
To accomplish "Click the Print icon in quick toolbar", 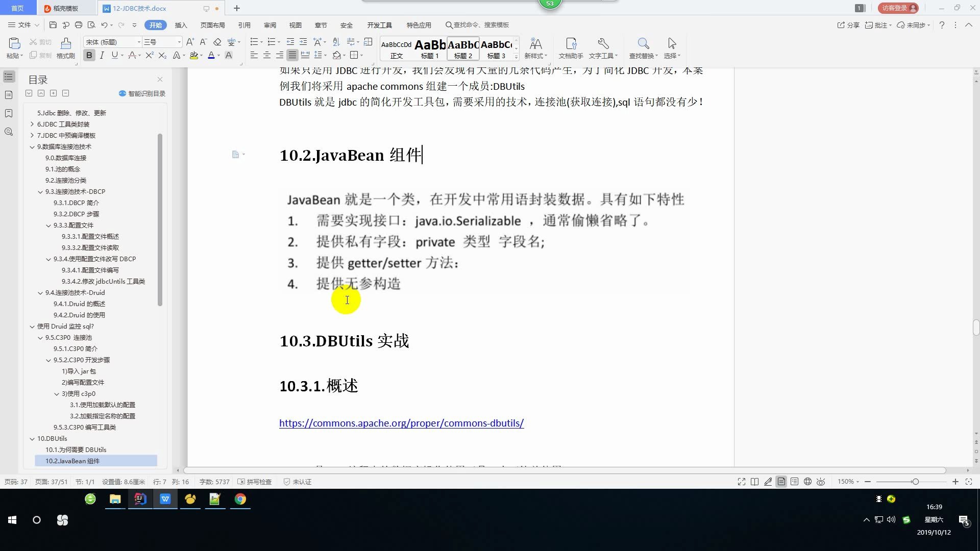I will [x=79, y=25].
